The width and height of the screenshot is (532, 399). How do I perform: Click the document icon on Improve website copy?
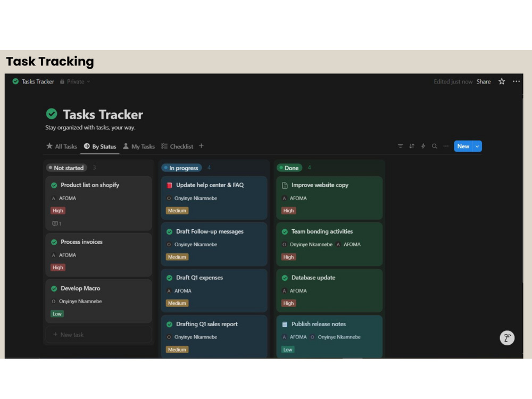pyautogui.click(x=285, y=185)
